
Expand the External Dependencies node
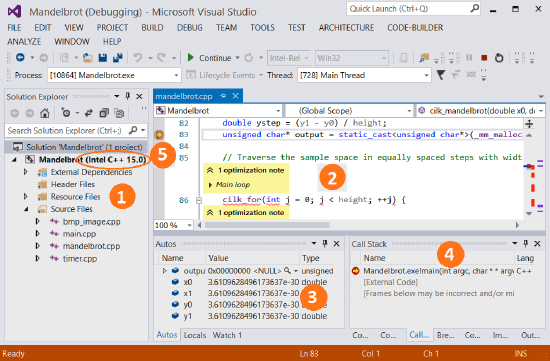pos(26,172)
